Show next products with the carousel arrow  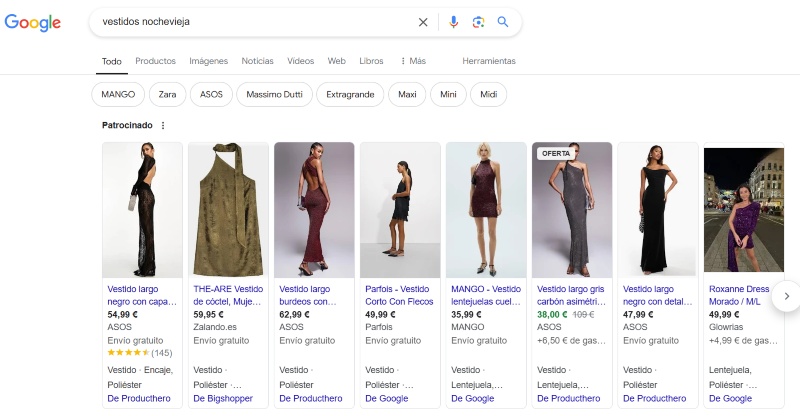coord(786,296)
